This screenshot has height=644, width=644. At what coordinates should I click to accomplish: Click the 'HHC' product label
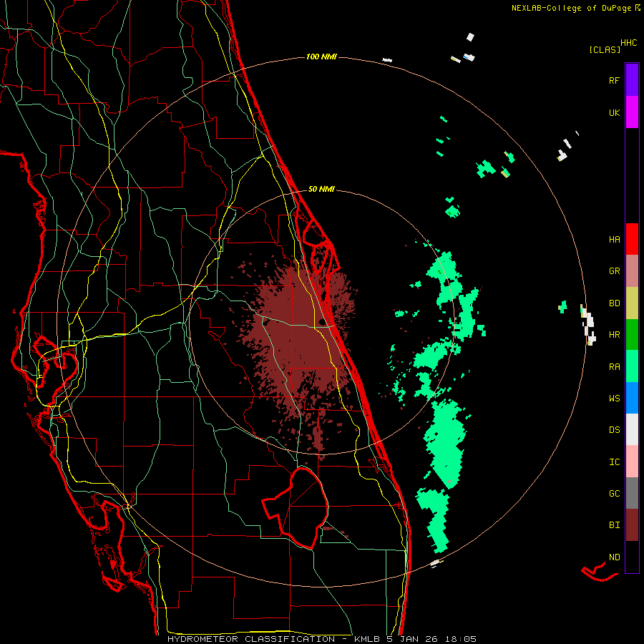[629, 43]
